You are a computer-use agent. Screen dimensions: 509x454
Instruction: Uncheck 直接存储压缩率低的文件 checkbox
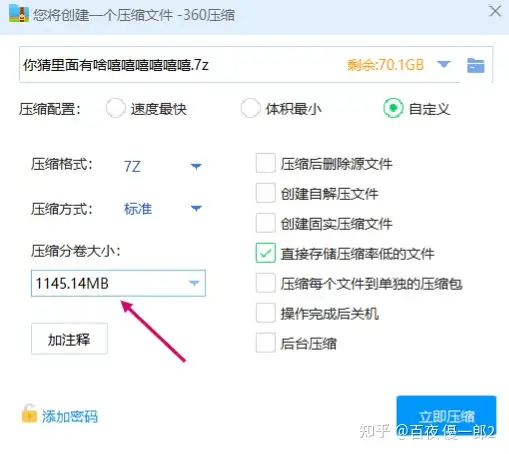(266, 253)
